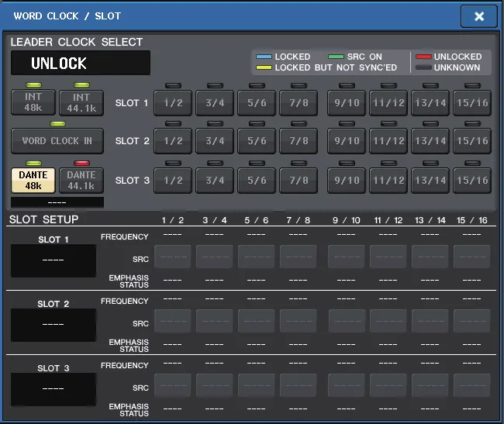Image resolution: width=504 pixels, height=424 pixels.
Task: Select SLOT 2 channels 11/12 clock button
Action: [388, 141]
